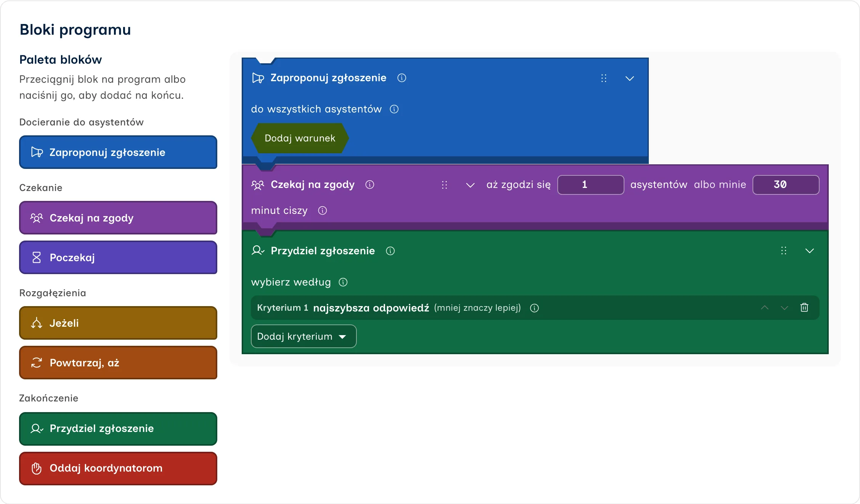Click info icon next to Przydziel zgłoszenie header
The height and width of the screenshot is (504, 860).
[390, 251]
